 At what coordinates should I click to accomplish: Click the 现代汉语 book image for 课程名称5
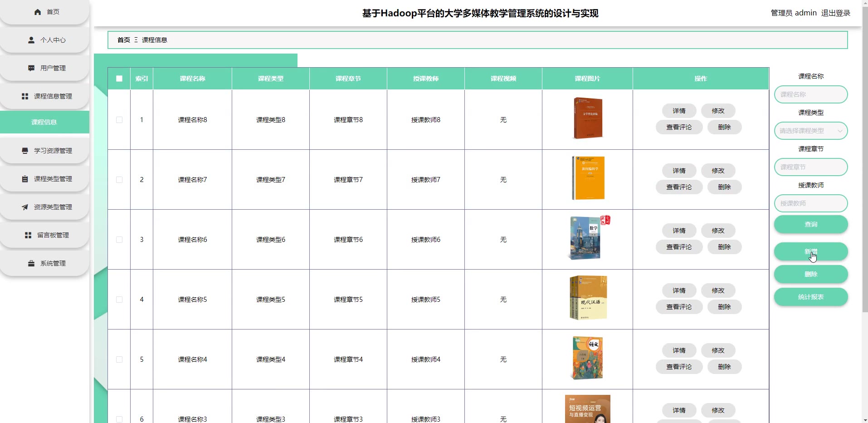point(588,298)
